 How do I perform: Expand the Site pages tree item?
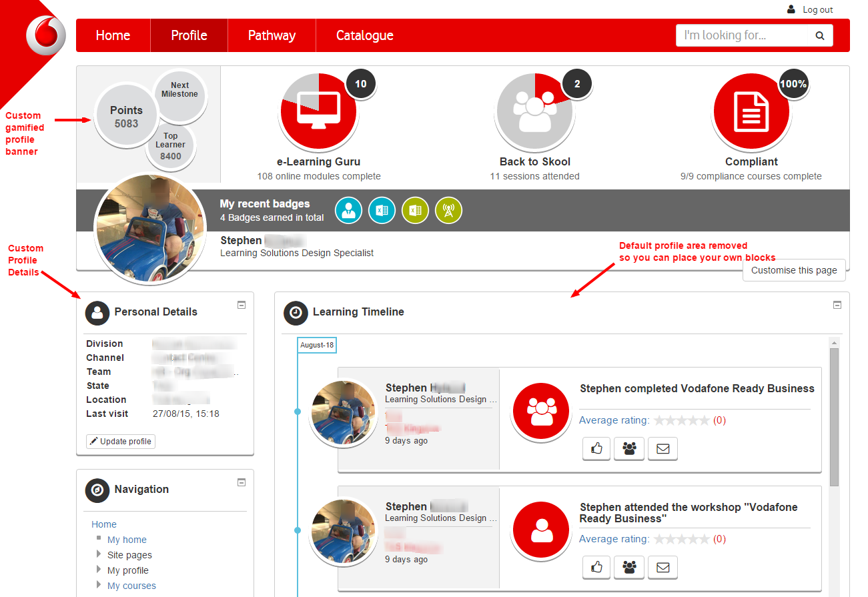tap(99, 555)
